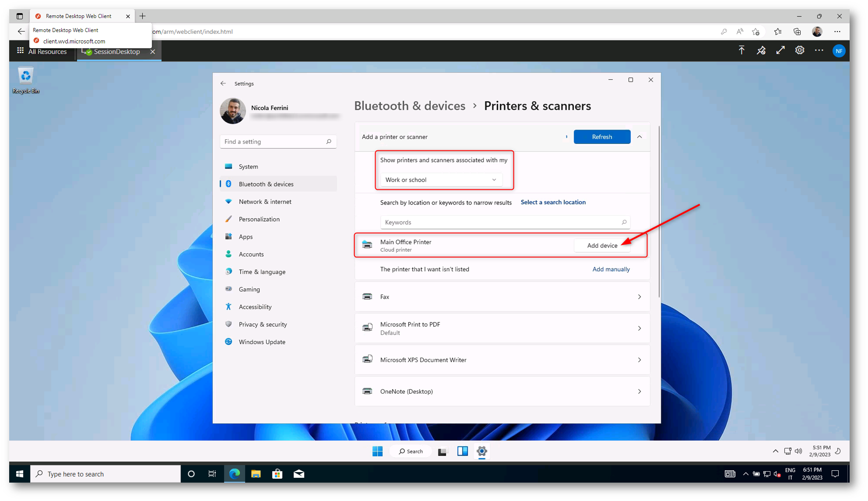
Task: Close the SessionDesktop session tab
Action: pyautogui.click(x=153, y=51)
